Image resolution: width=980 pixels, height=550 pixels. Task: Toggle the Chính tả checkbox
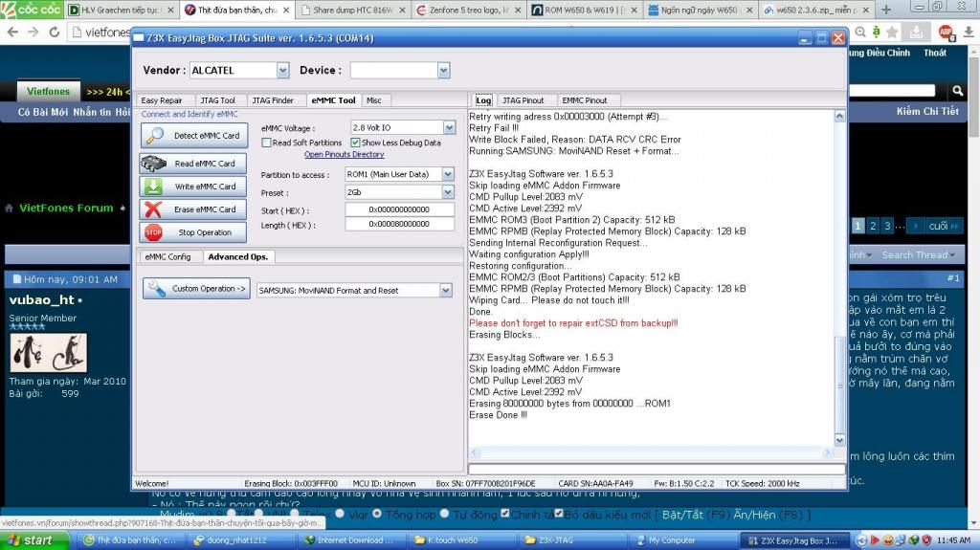point(504,514)
